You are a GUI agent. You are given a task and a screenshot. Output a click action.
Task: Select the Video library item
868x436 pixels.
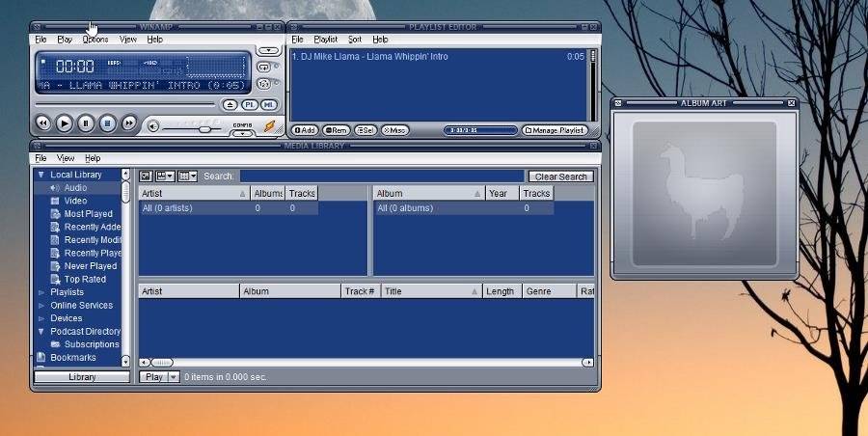[75, 201]
